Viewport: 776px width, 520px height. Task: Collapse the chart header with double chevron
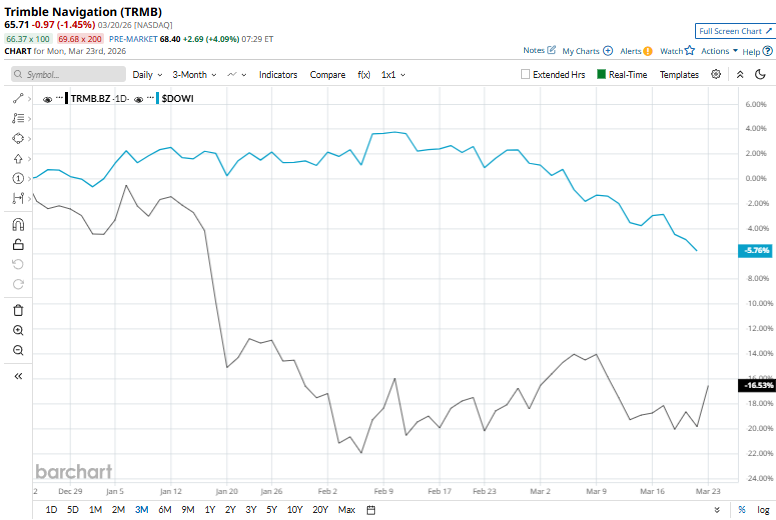click(x=740, y=74)
